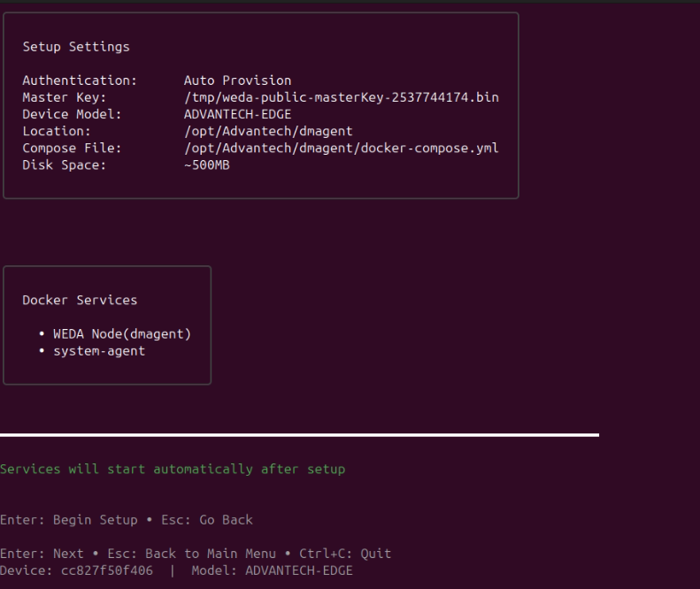Click the Docker Services heading
Image resolution: width=700 pixels, height=589 pixels.
(80, 301)
